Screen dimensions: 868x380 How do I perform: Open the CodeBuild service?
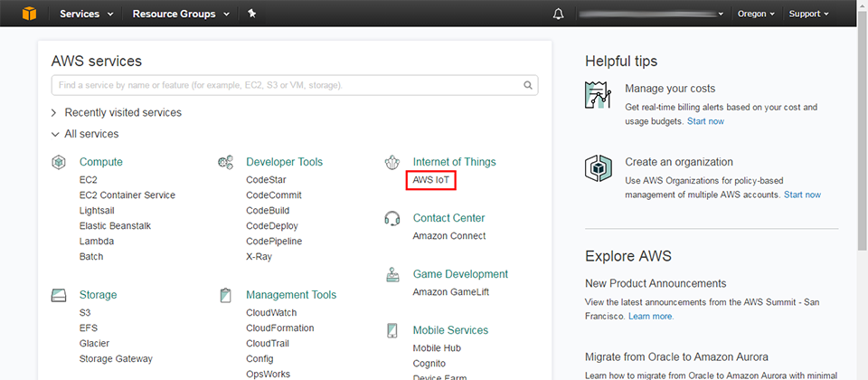pos(268,211)
